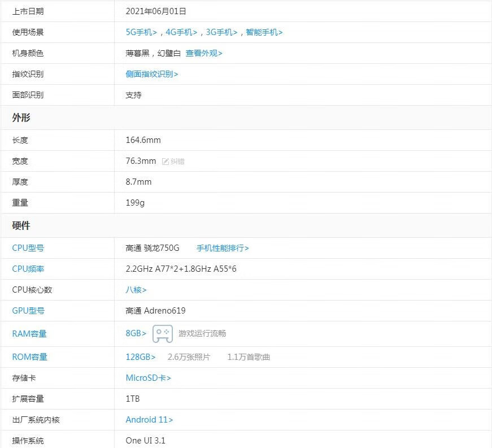492x448 pixels.
Task: Click the CPU频率 label link
Action: click(x=28, y=269)
